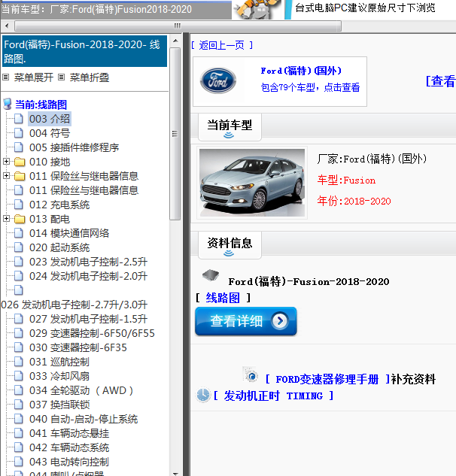Click the chip icon beside Ford-Fusion-2018-2020
The image size is (456, 476).
click(211, 274)
